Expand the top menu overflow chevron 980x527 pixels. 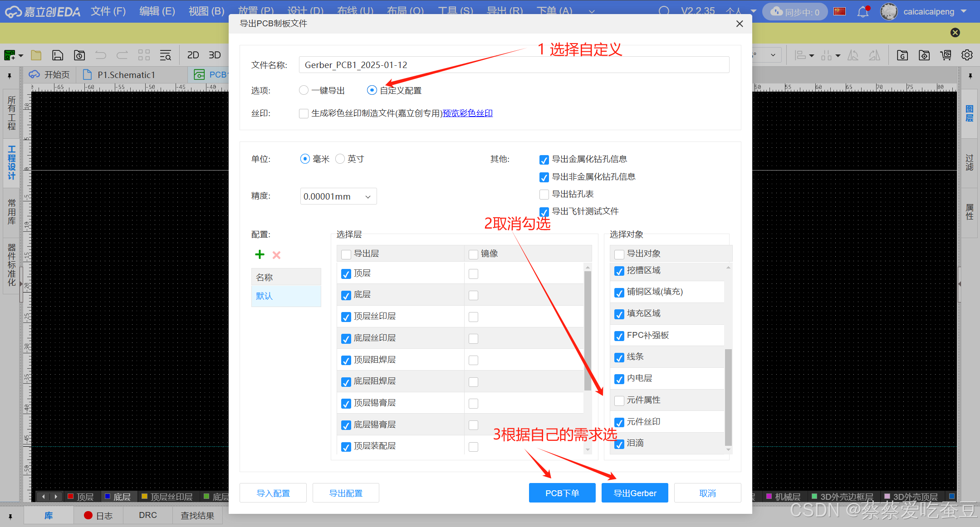tap(592, 12)
